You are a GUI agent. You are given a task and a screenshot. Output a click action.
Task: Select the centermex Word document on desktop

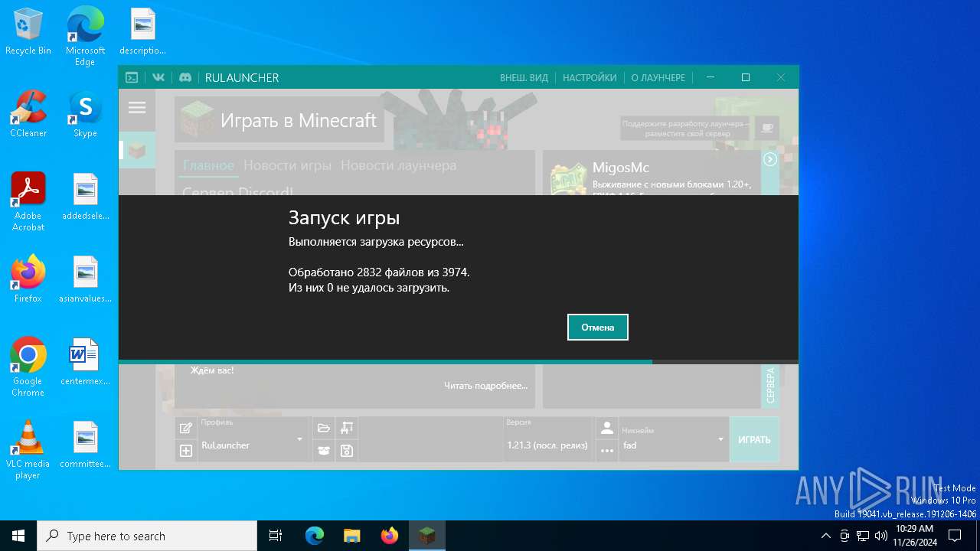(85, 362)
